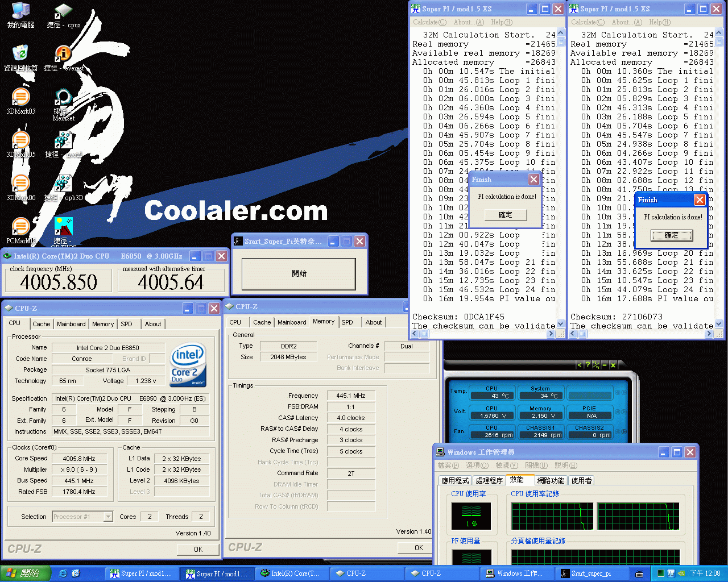Image resolution: width=728 pixels, height=582 pixels.
Task: Click the 開始 button in Srart_Super_Pi window
Action: (299, 273)
